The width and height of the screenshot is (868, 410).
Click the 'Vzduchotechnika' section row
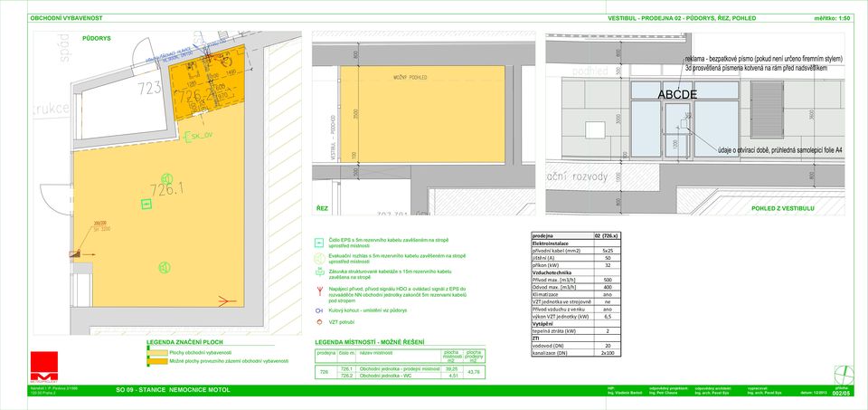point(576,272)
